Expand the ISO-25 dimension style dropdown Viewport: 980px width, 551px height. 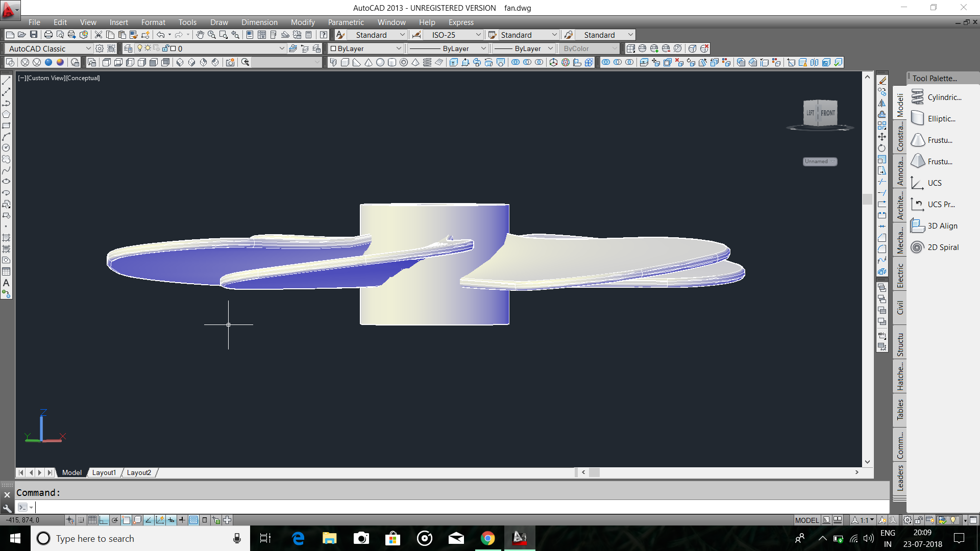pyautogui.click(x=478, y=35)
